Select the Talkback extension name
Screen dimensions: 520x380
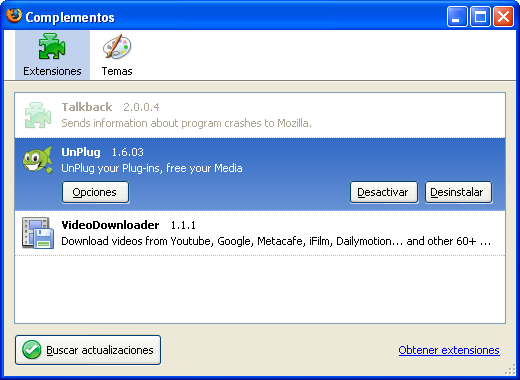pyautogui.click(x=87, y=107)
